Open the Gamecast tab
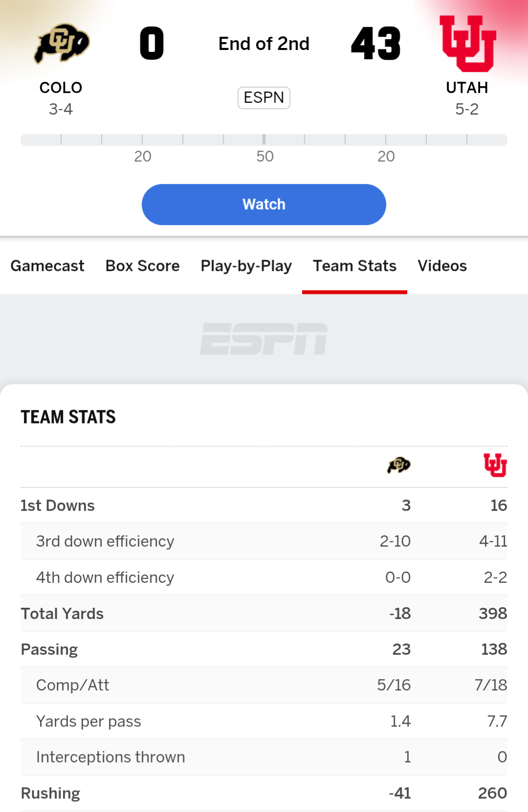528x812 pixels. pos(47,266)
